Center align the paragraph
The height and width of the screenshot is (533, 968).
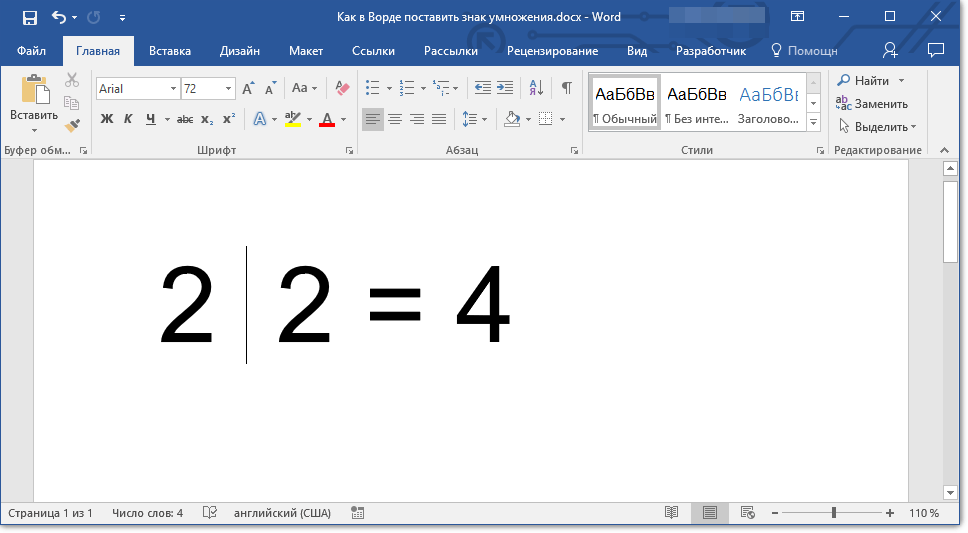395,119
